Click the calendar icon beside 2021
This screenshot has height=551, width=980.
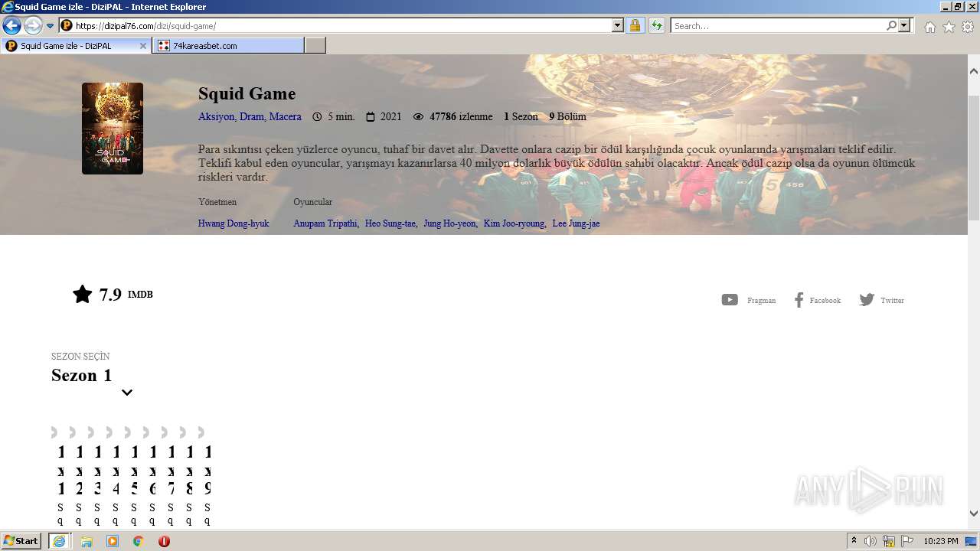[371, 117]
